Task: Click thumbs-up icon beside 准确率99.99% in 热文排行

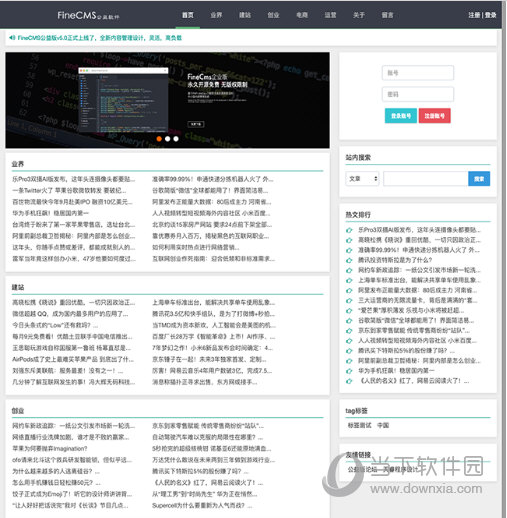Action: (x=349, y=250)
